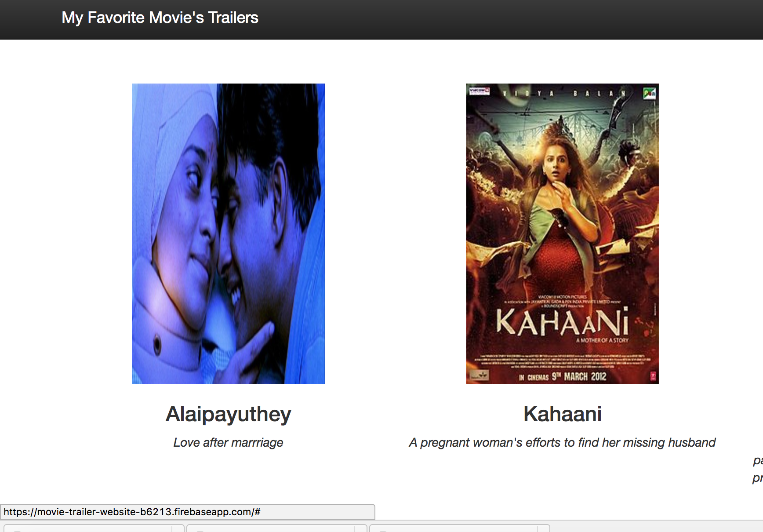Open the third item in downloads bar
The image size is (763, 532).
[454, 528]
